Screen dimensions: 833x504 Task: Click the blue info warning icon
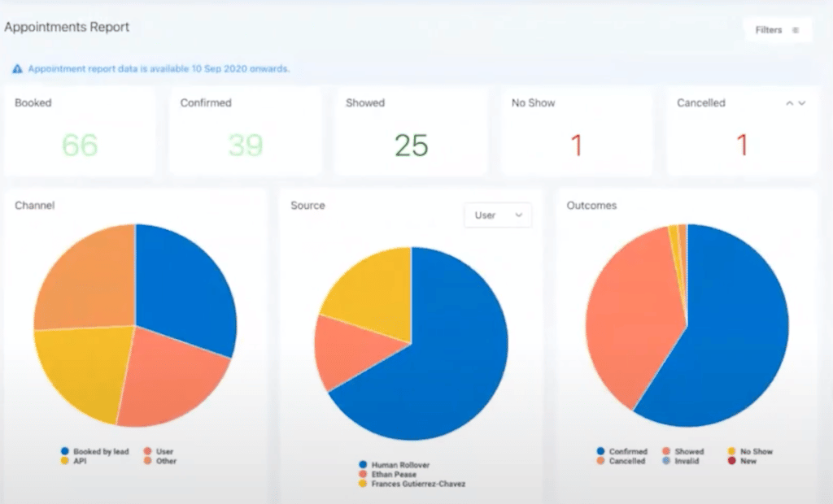click(x=17, y=69)
